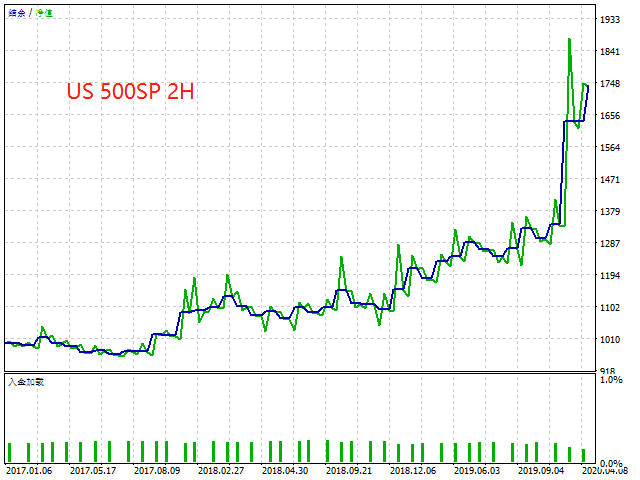Select the 1379 axis label
Image resolution: width=640 pixels, height=480 pixels.
pos(610,211)
